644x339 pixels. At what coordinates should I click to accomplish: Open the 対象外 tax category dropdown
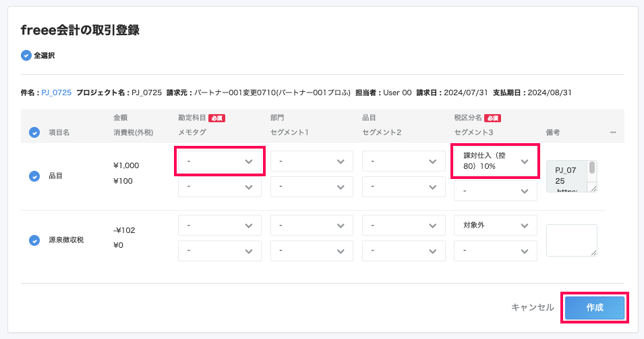click(x=496, y=226)
